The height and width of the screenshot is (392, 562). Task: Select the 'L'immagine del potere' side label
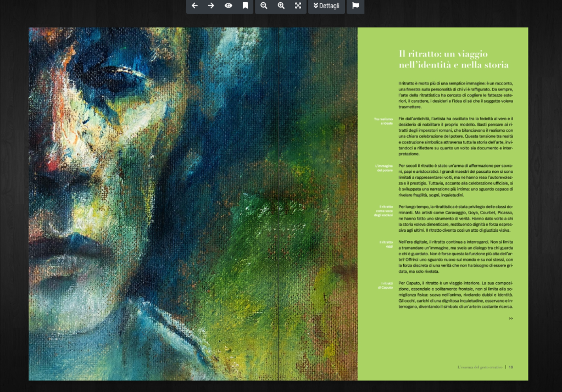click(x=383, y=168)
